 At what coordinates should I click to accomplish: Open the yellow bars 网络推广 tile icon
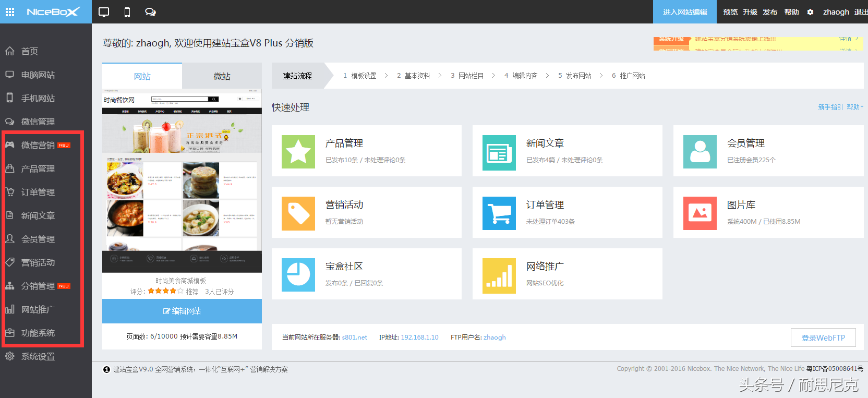499,275
